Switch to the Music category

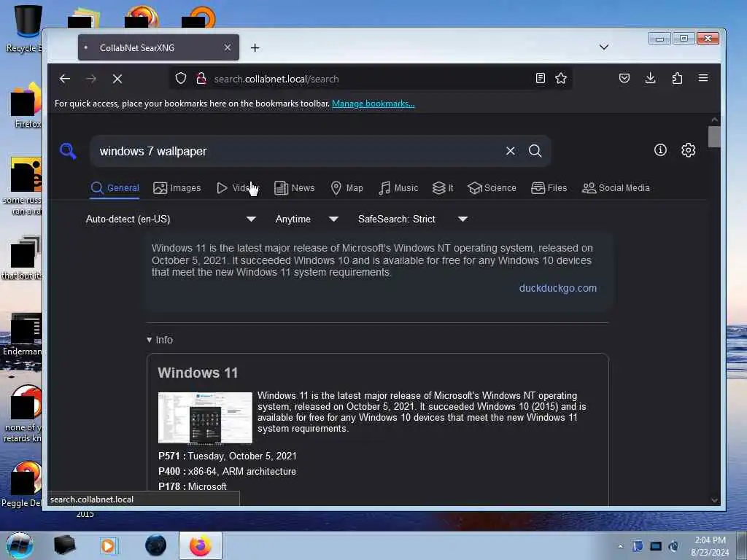tap(398, 188)
